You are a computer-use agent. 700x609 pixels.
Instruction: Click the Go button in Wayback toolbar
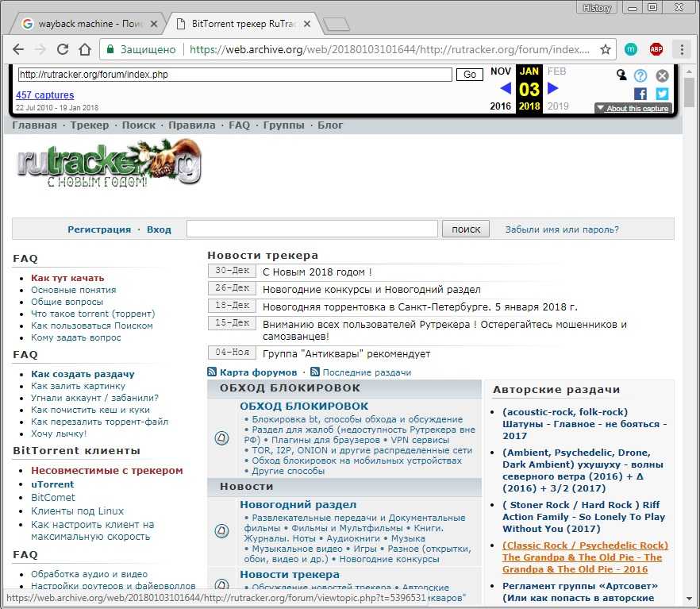click(470, 75)
